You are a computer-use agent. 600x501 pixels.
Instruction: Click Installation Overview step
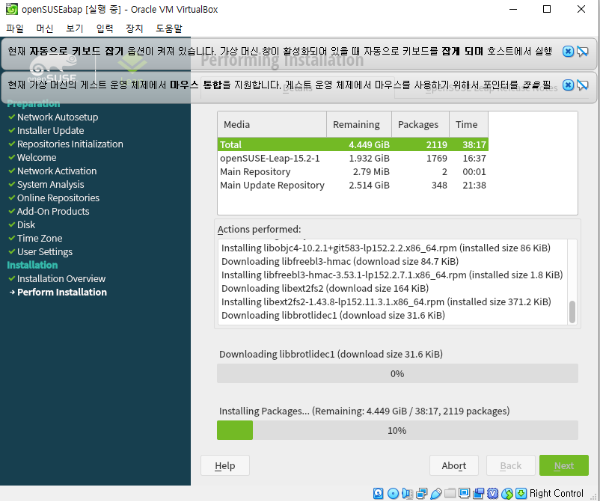(61, 279)
